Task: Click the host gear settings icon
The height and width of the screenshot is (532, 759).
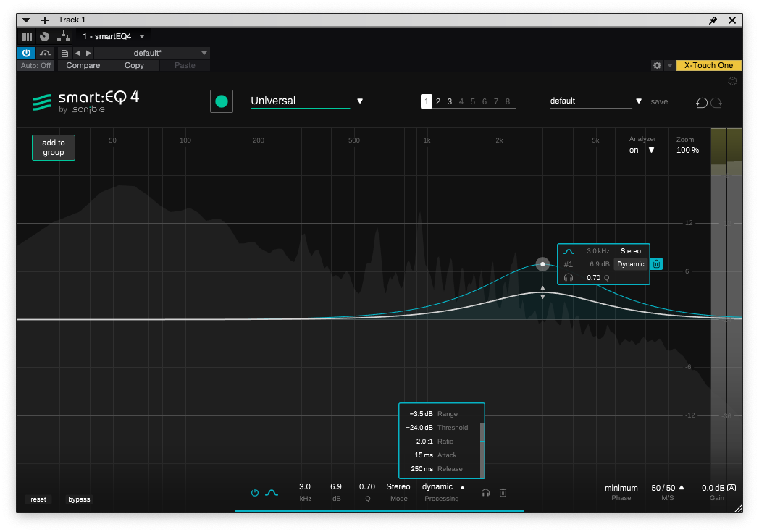Action: coord(657,65)
